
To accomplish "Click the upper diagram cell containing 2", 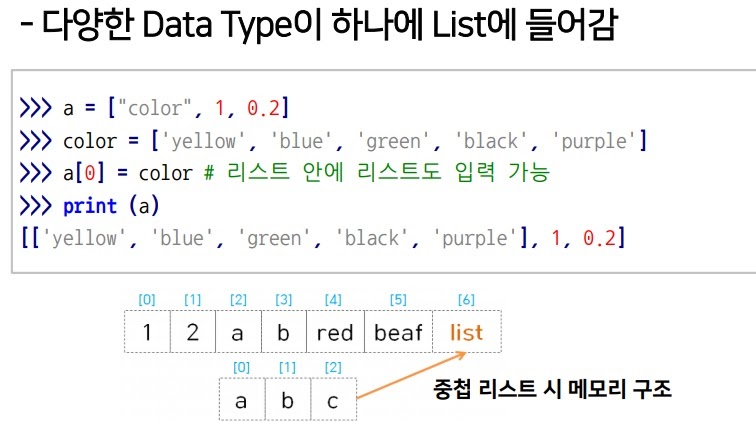I will coord(193,332).
